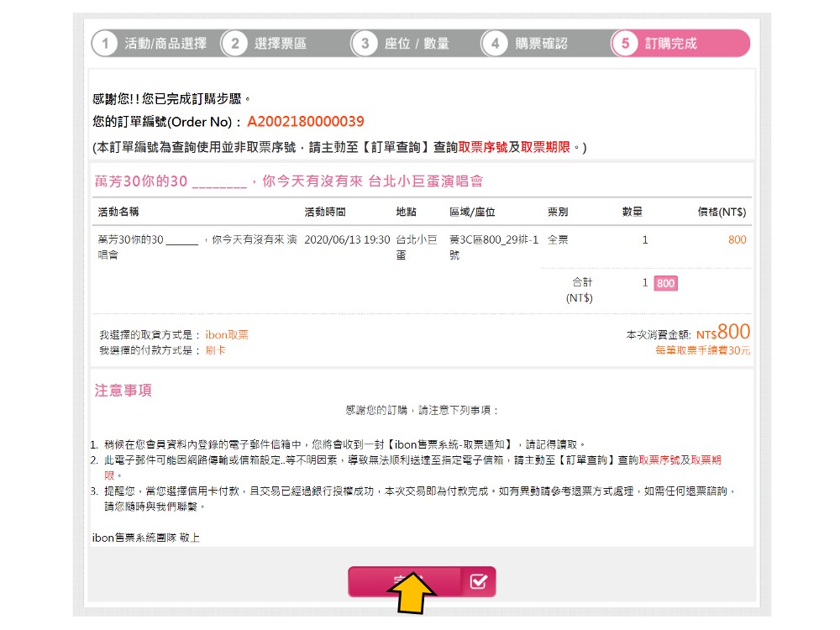The height and width of the screenshot is (630, 840).
Task: Click the step 4 number circle
Action: pyautogui.click(x=496, y=44)
